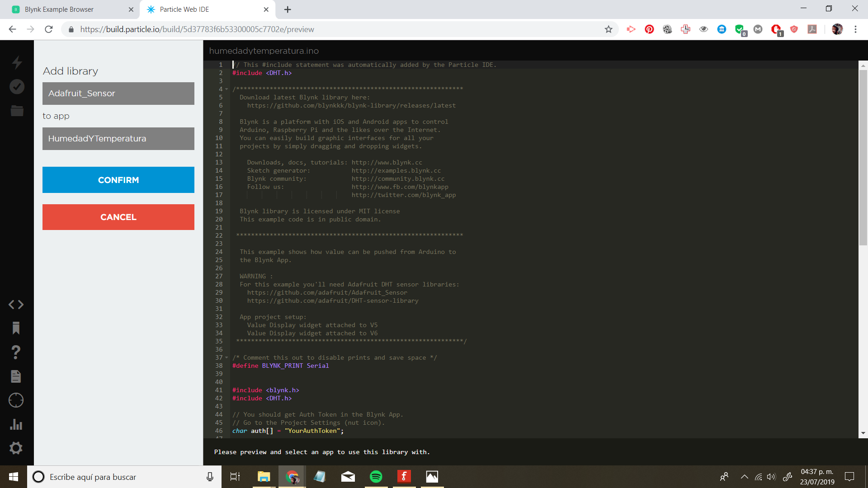
Task: Click the taskbar microphone search icon
Action: click(x=210, y=477)
